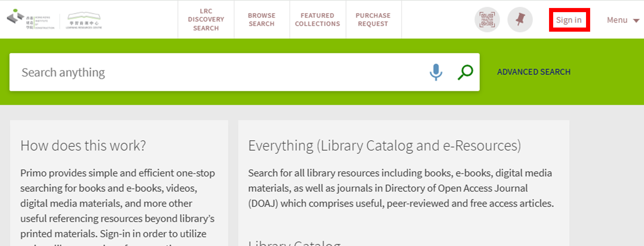The image size is (644, 246).
Task: Click the DOAJ library resources description text
Action: [401, 188]
